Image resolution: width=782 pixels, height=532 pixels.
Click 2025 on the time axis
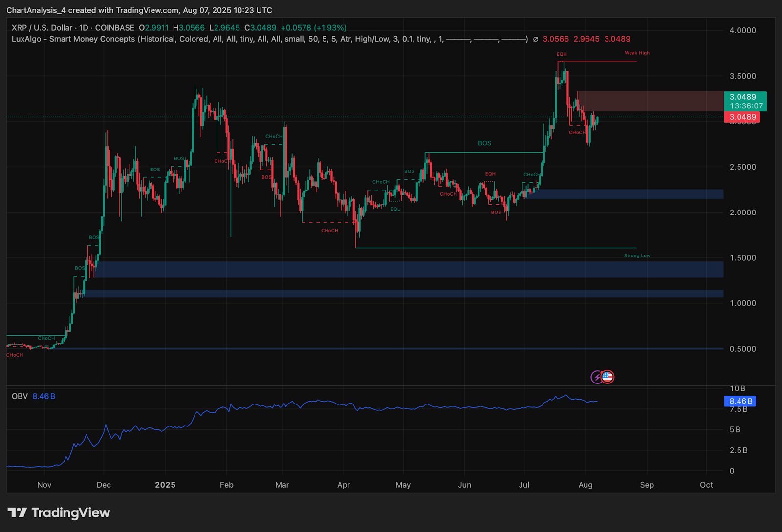tap(165, 485)
